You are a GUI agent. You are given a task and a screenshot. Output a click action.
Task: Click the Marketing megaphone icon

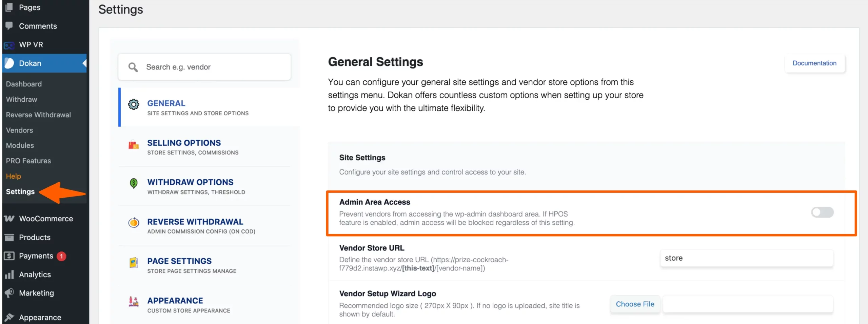tap(9, 293)
